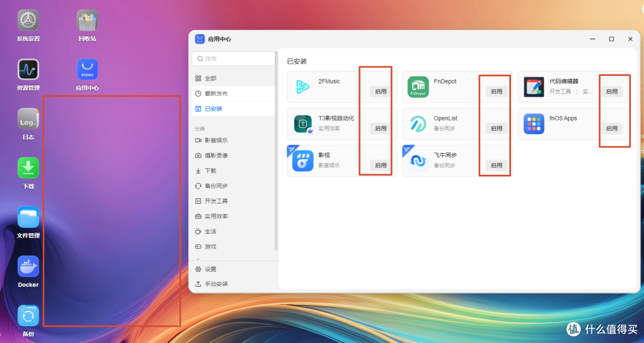Click the 2FMusic app icon
This screenshot has height=343, width=644.
point(303,87)
